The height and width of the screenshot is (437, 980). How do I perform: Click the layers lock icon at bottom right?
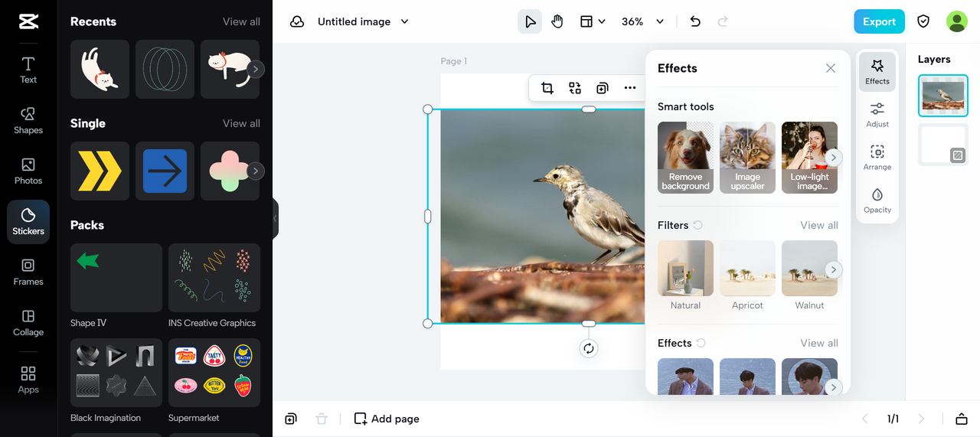point(962,419)
